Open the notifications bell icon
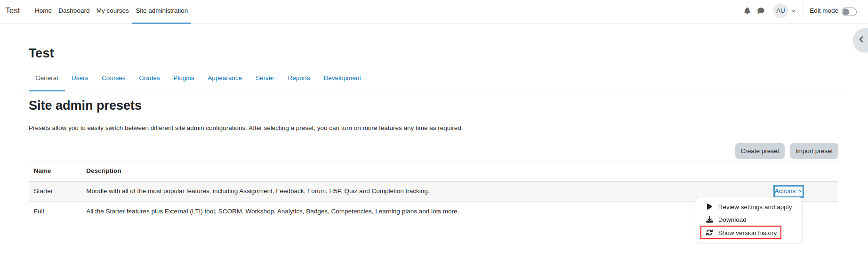Viewport: 868px width, 260px height. pyautogui.click(x=747, y=11)
